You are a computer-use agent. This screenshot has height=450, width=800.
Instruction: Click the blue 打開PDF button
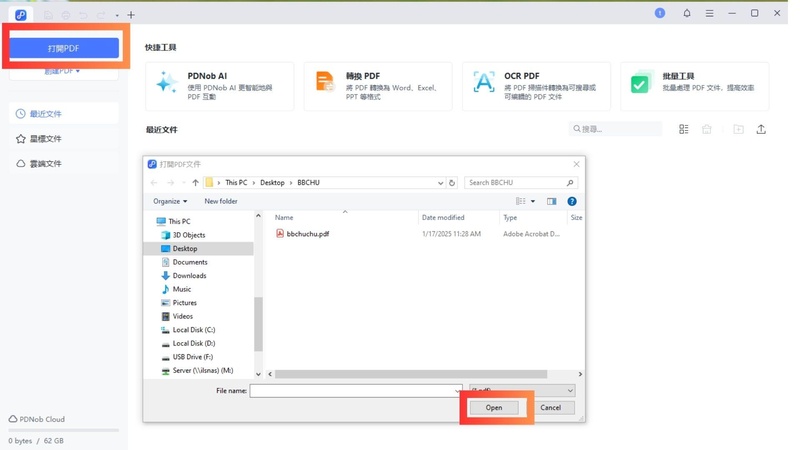(x=64, y=48)
